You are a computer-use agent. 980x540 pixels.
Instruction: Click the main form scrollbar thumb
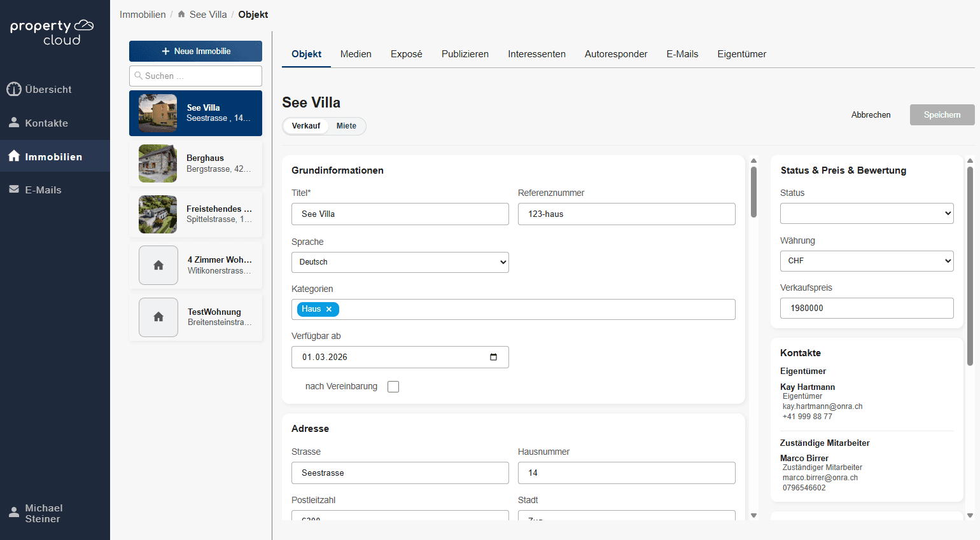coord(753,191)
